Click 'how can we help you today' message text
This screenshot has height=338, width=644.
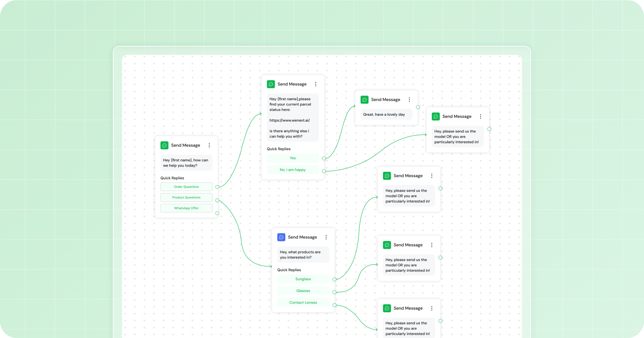[x=185, y=163]
